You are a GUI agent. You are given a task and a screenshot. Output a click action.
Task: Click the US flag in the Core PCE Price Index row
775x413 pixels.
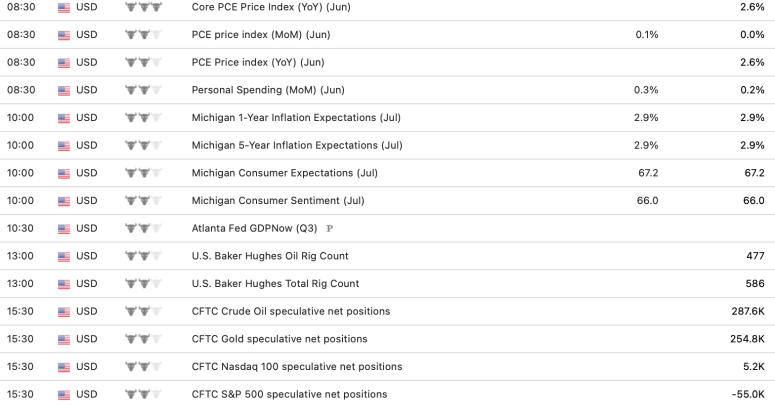pos(65,7)
